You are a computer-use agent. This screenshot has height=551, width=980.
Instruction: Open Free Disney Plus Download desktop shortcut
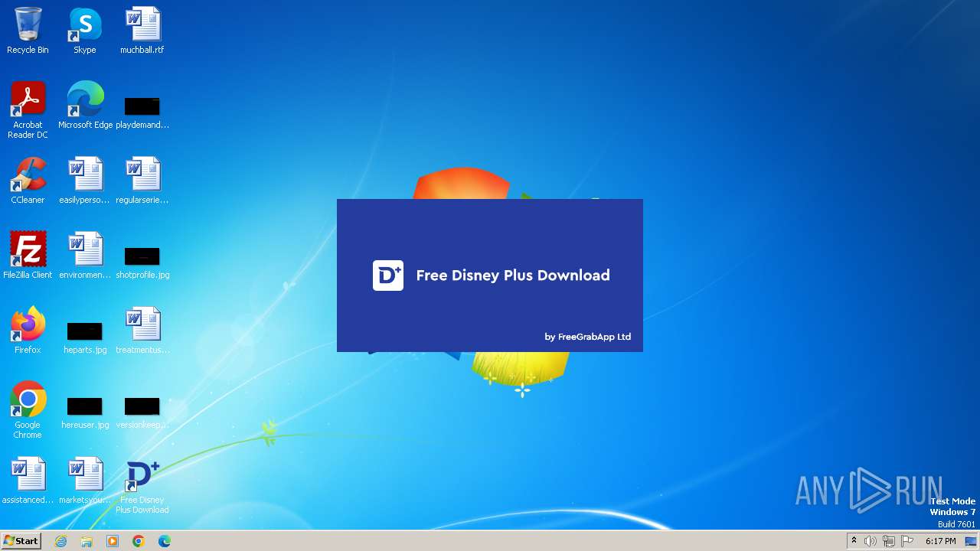click(142, 485)
